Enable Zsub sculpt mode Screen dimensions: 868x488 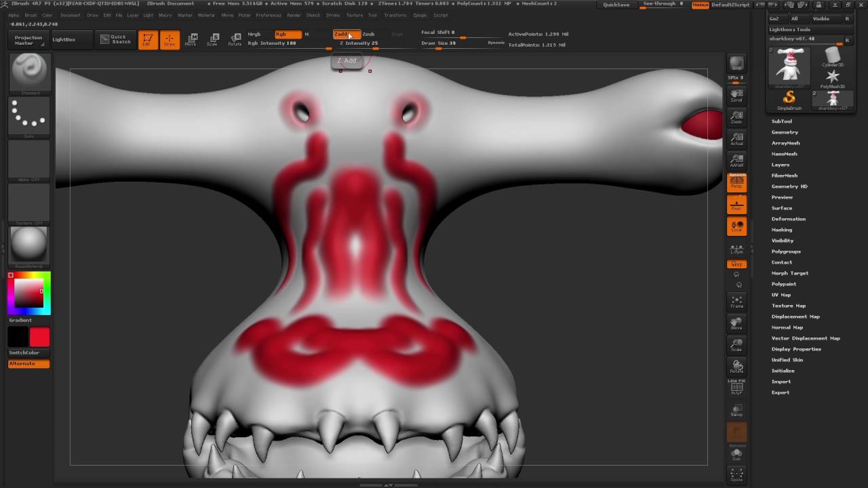pyautogui.click(x=368, y=34)
